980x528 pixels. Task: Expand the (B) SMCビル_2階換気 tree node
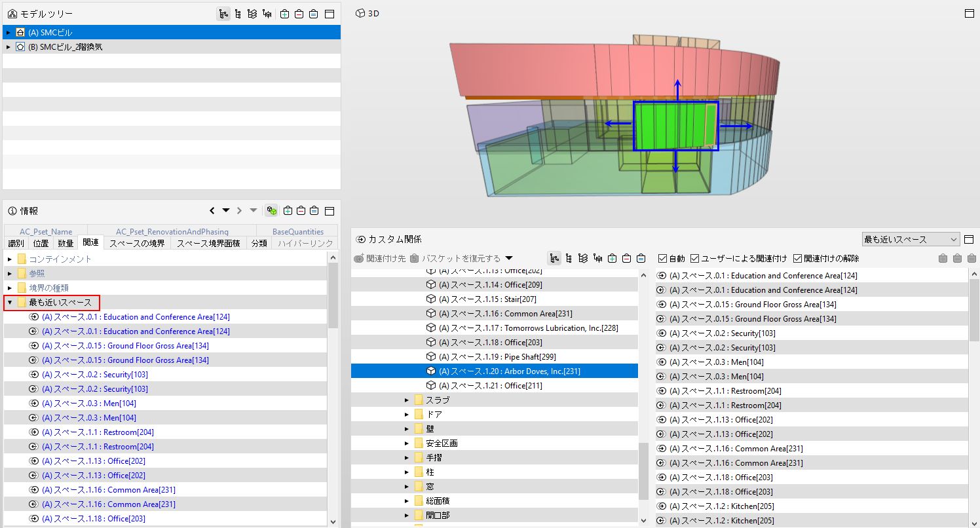coord(9,47)
